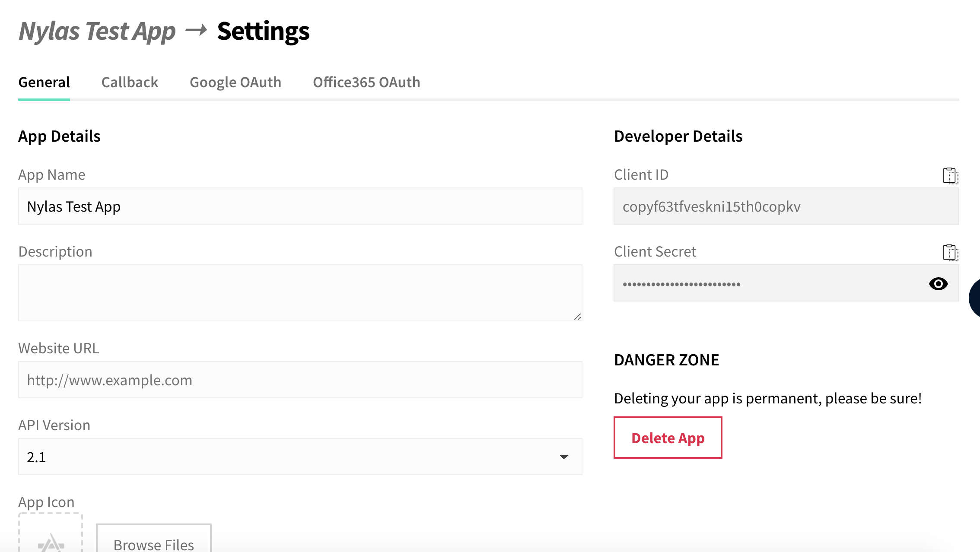Click the App Details heading

click(59, 136)
